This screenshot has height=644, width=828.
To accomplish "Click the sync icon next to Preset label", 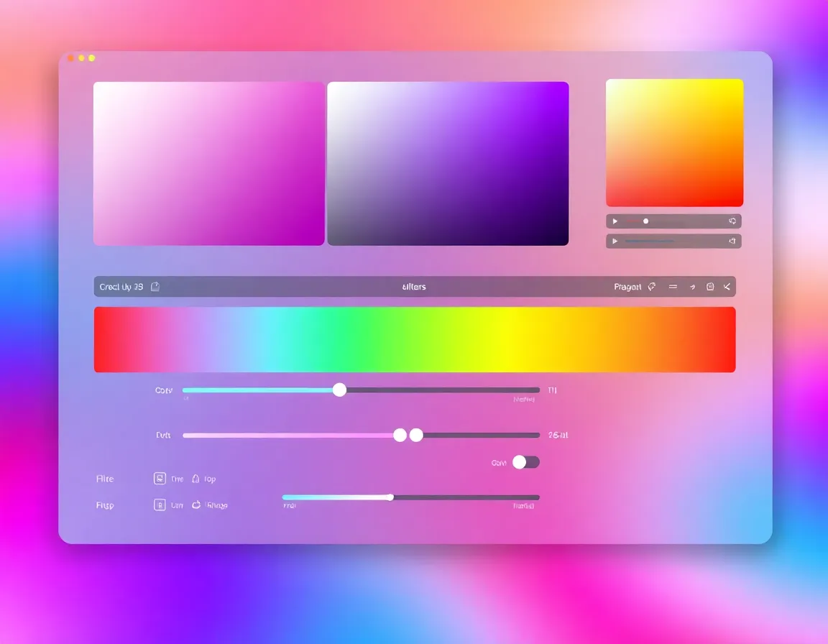I will click(651, 286).
